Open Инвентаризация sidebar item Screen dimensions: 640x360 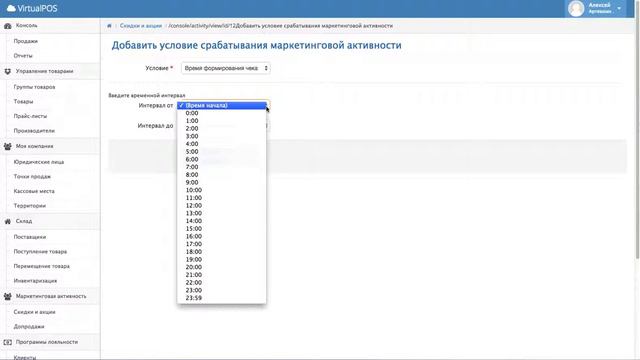[x=36, y=281]
